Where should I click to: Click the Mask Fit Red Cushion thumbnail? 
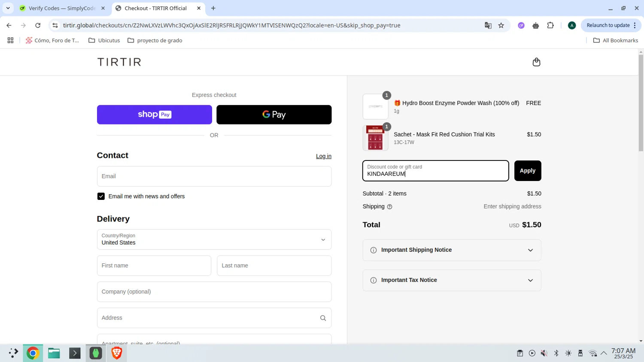coord(375,138)
